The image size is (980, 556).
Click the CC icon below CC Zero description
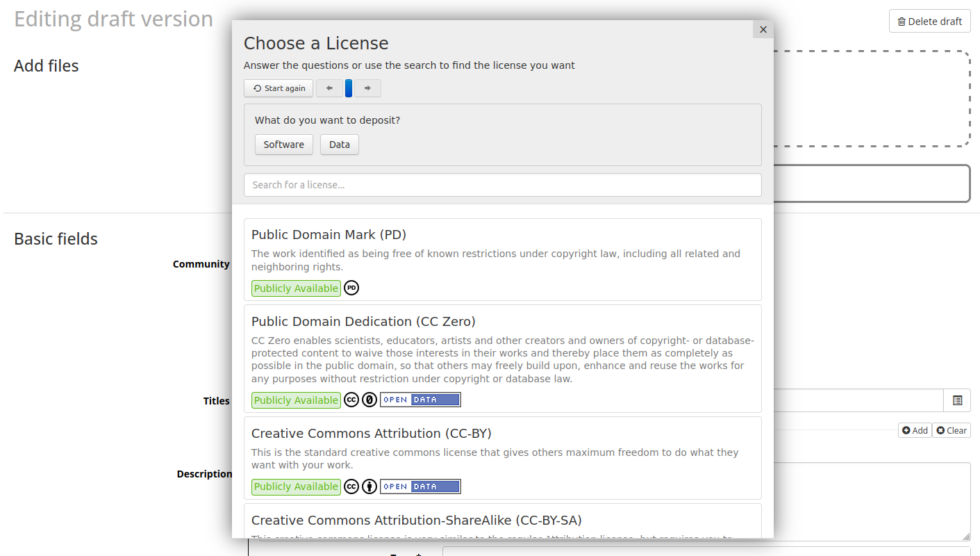pos(351,399)
